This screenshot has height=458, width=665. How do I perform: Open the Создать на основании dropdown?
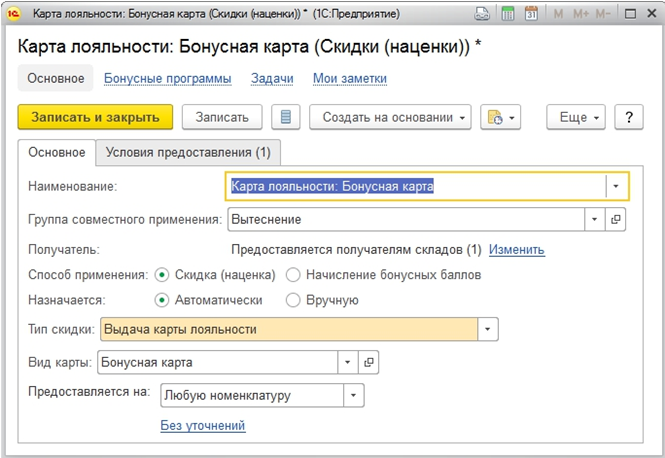[394, 117]
